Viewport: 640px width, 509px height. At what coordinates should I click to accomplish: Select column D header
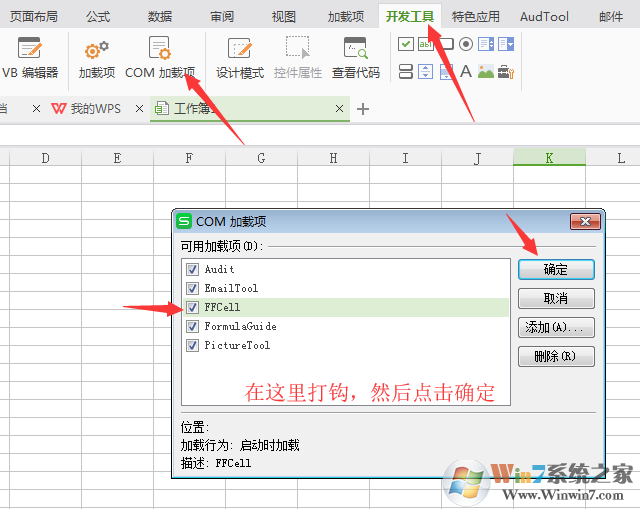click(45, 158)
